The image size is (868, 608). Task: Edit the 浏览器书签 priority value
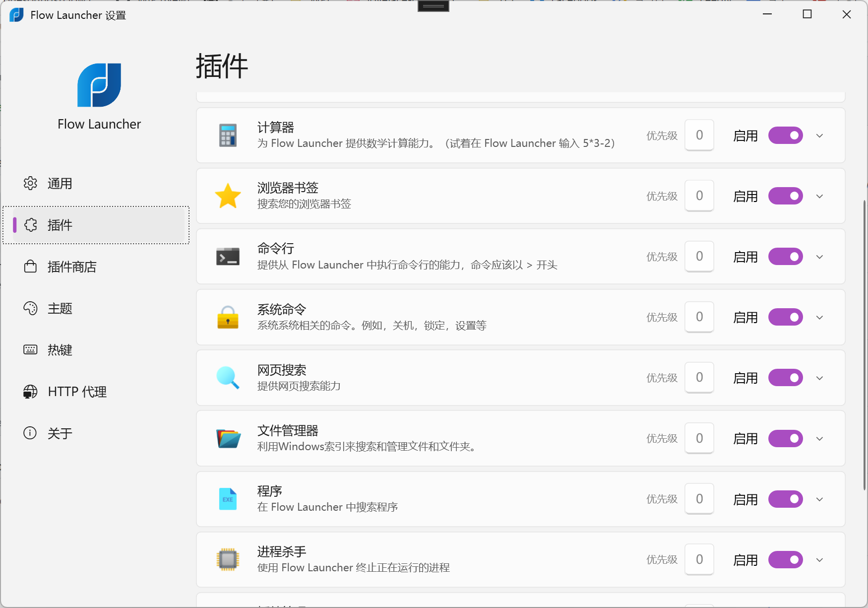[699, 196]
